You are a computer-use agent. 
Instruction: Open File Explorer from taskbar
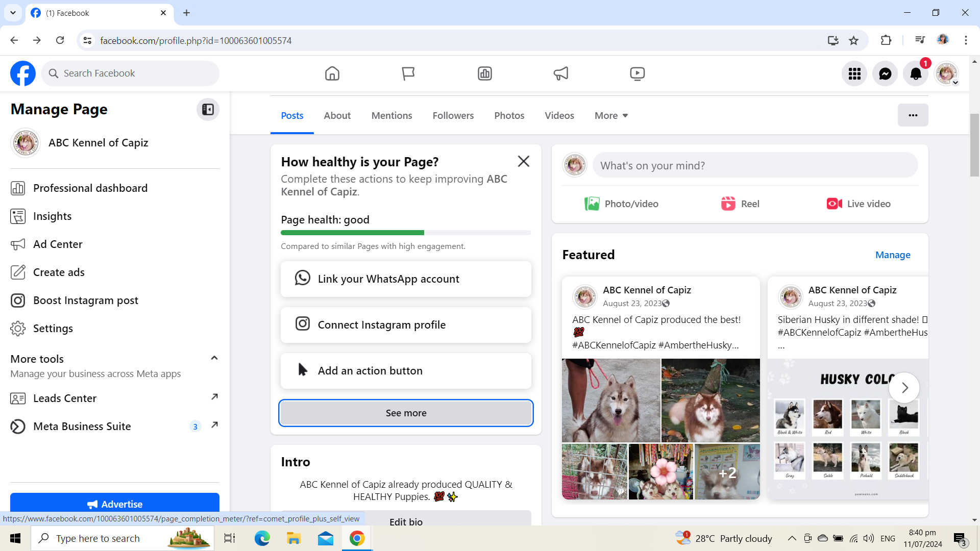[293, 538]
